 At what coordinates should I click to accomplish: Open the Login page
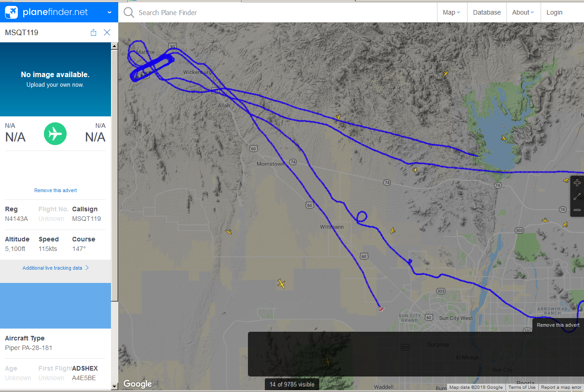click(x=554, y=12)
